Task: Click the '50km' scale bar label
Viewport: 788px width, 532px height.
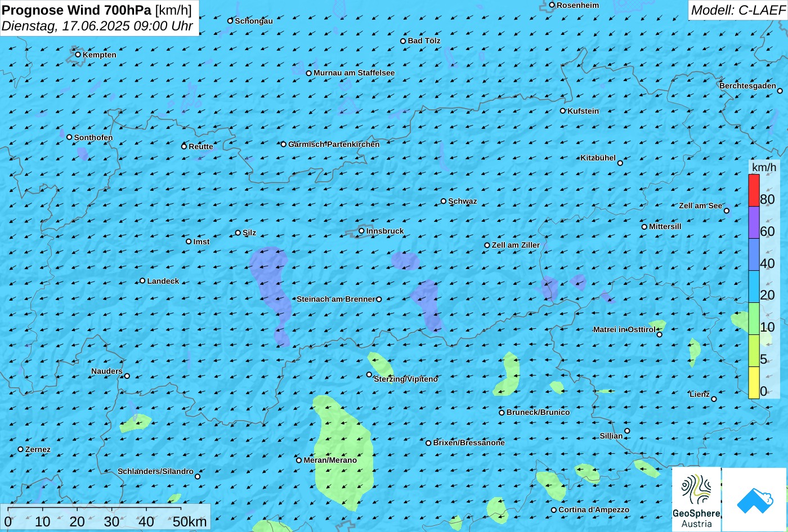Action: click(x=190, y=521)
